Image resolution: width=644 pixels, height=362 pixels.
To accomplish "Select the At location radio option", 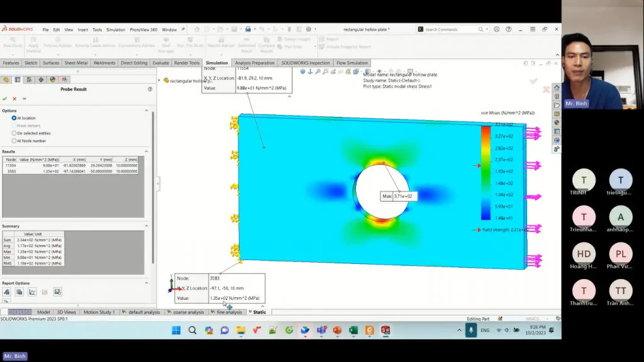I will 14,118.
